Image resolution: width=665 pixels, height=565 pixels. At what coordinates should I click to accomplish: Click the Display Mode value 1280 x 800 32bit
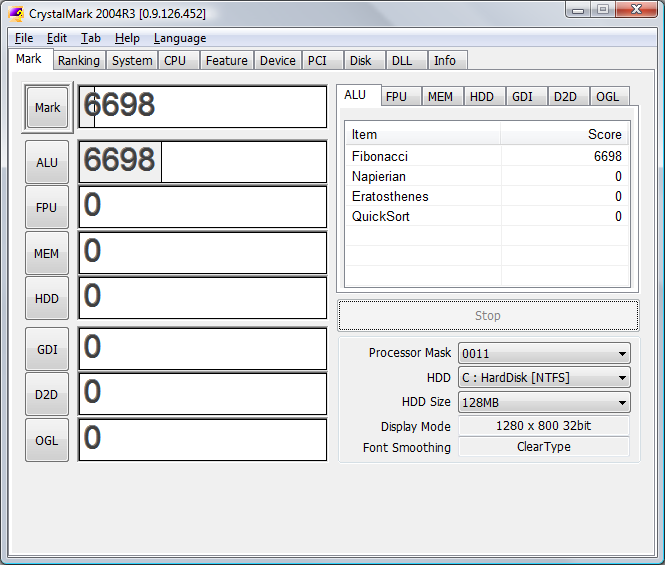click(544, 425)
